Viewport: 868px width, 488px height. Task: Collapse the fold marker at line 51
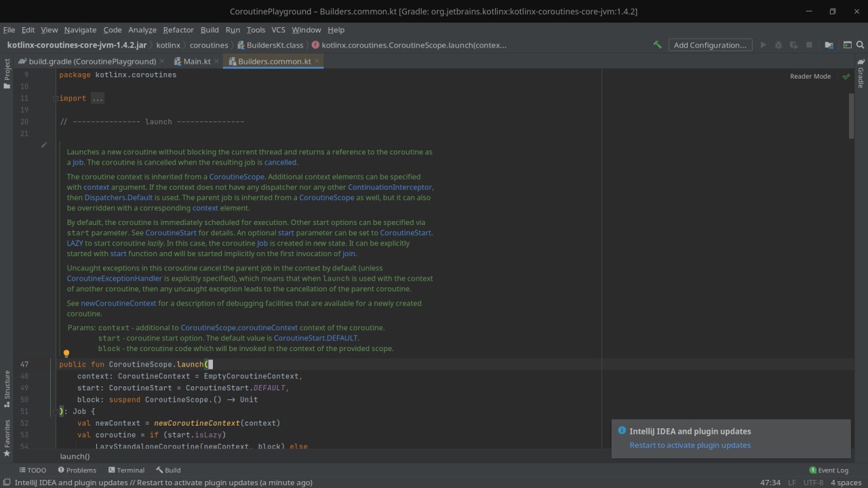55,411
